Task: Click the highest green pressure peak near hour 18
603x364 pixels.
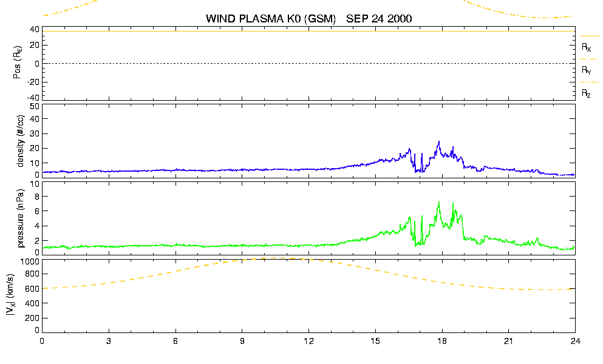Action: 439,203
